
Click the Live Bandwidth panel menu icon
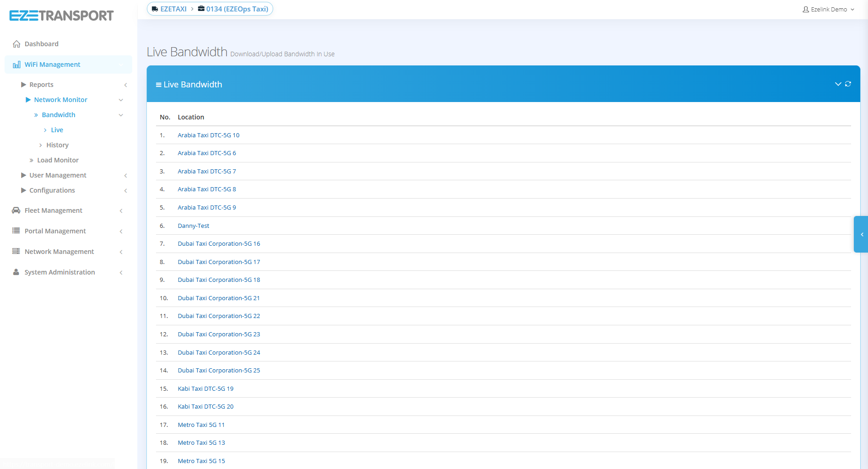coord(158,85)
